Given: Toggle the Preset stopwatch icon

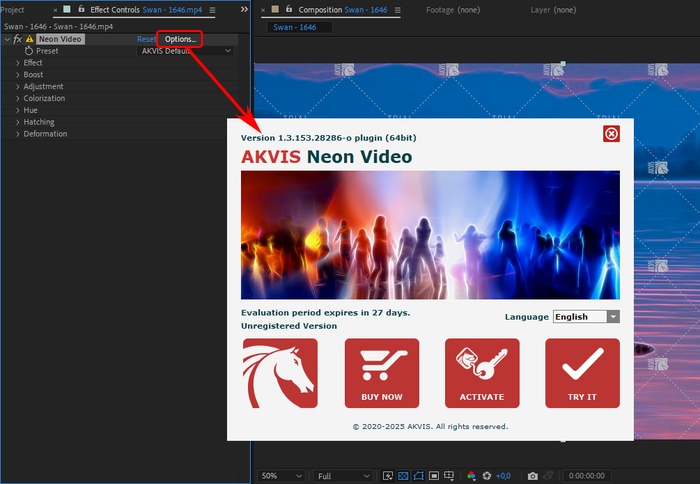Looking at the screenshot, I should (x=29, y=51).
